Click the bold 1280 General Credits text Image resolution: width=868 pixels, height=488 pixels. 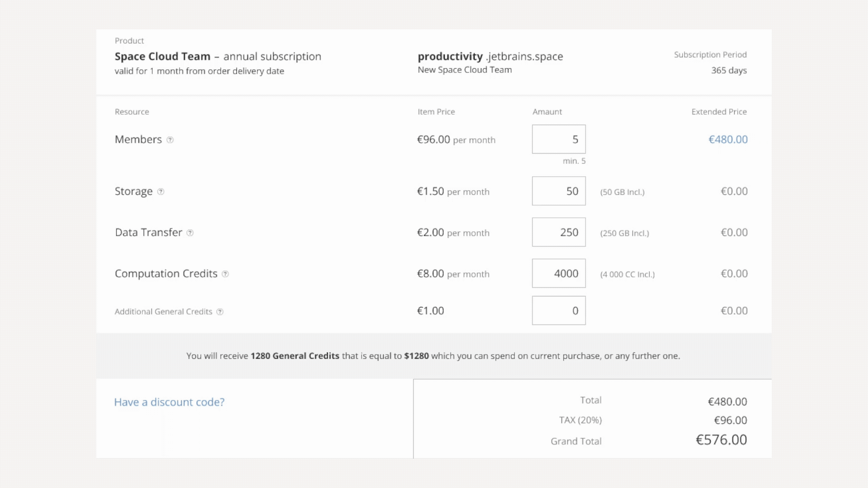[x=295, y=356]
